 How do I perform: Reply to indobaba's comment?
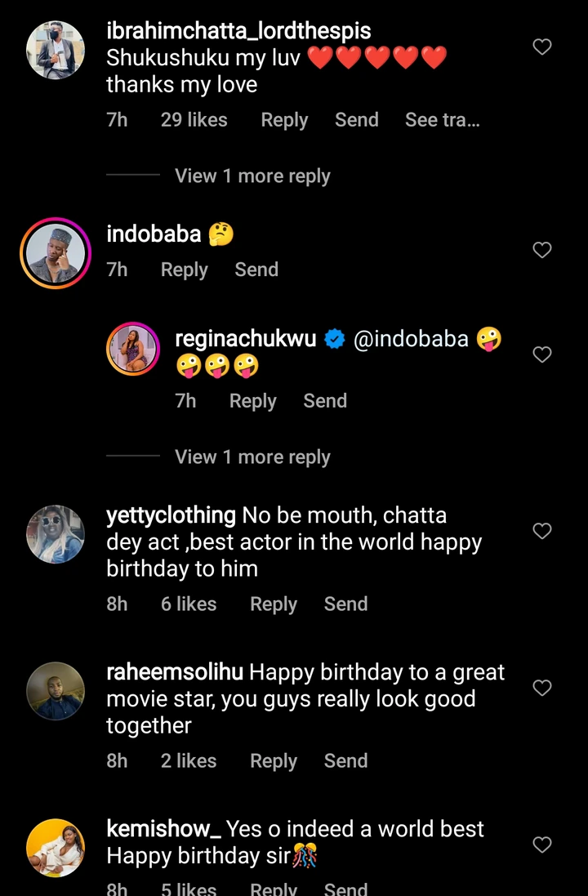(184, 270)
